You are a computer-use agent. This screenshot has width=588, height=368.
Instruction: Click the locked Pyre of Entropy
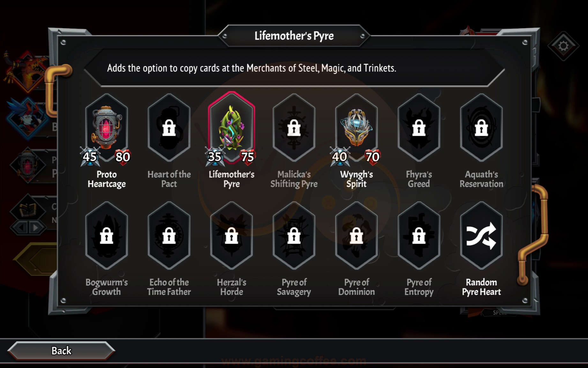pyautogui.click(x=419, y=236)
